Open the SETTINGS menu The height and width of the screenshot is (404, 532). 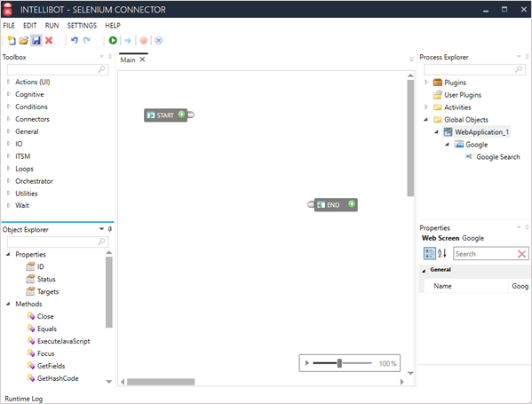pos(82,26)
